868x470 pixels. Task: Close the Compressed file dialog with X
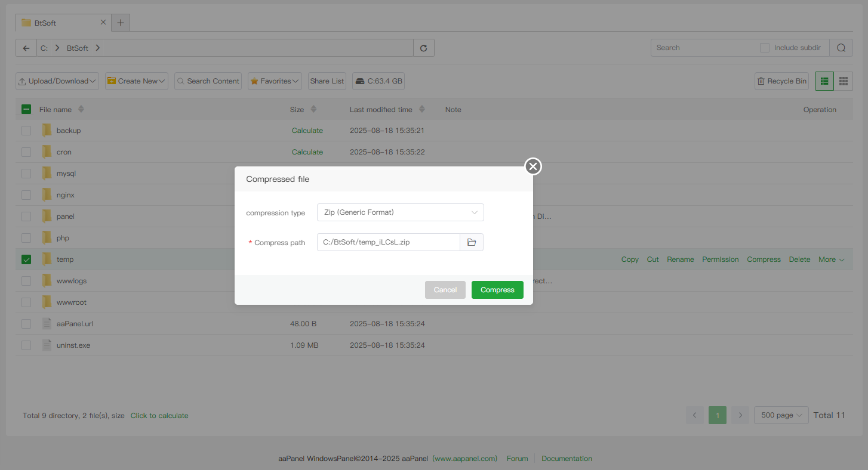click(533, 166)
